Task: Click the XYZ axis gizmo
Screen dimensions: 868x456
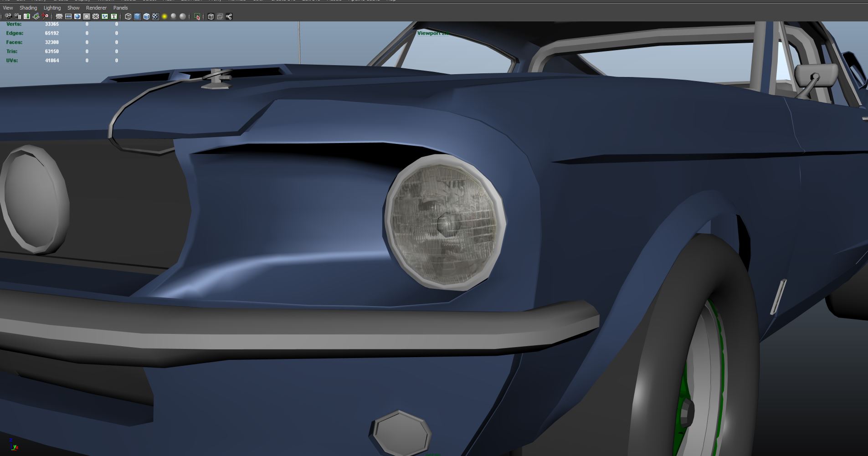Action: coord(13,444)
